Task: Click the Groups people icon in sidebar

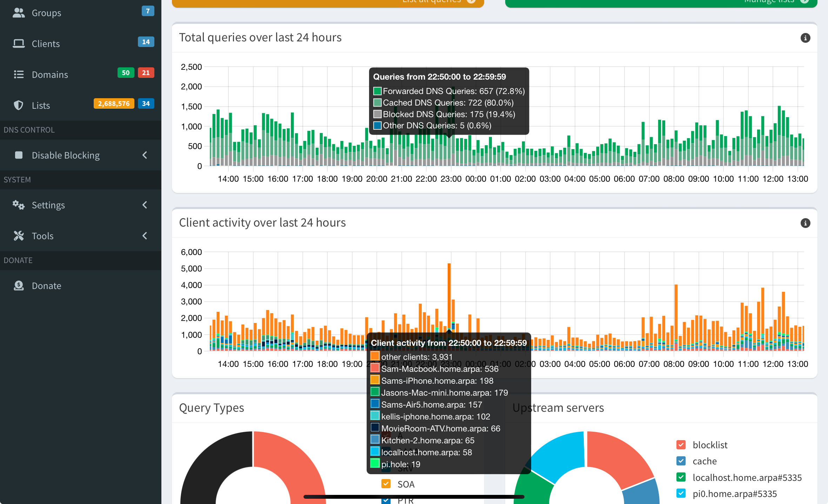Action: (x=19, y=13)
